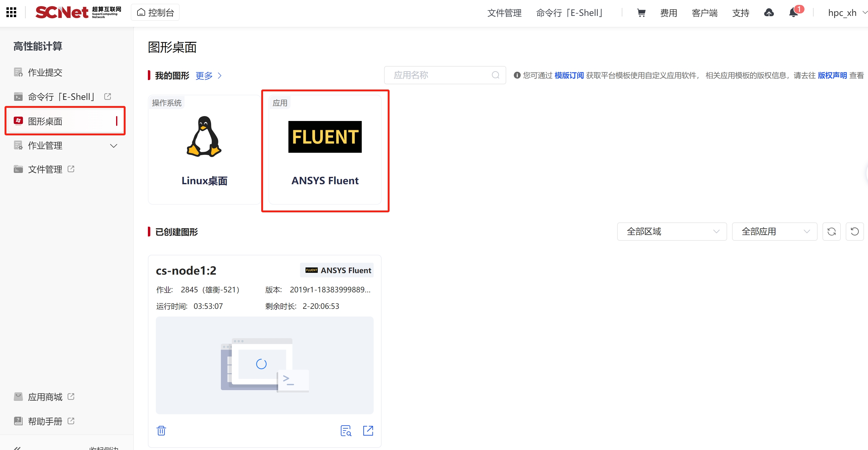The height and width of the screenshot is (450, 868).
Task: Open the 版权声明 link
Action: pos(832,75)
